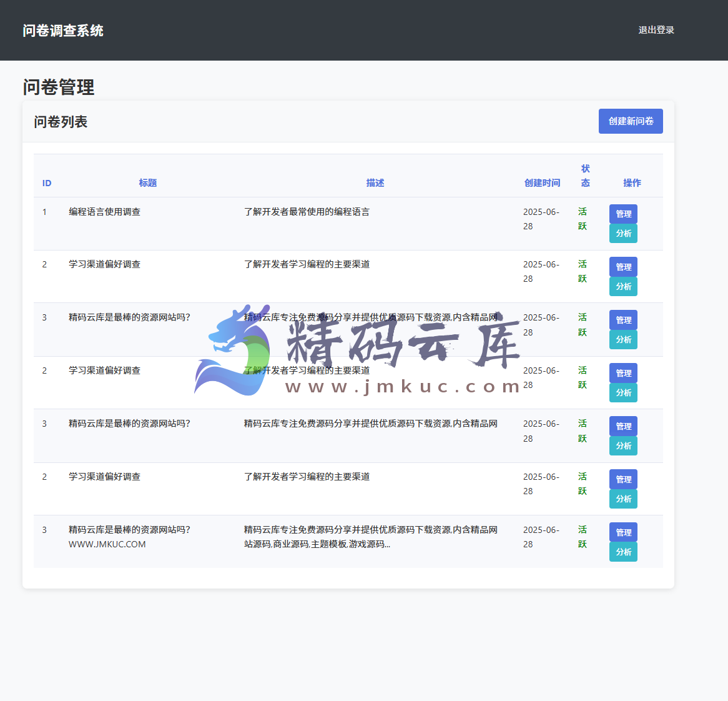The height and width of the screenshot is (701, 728).
Task: Click 分析 for 编程语言使用调查
Action: [x=623, y=234]
